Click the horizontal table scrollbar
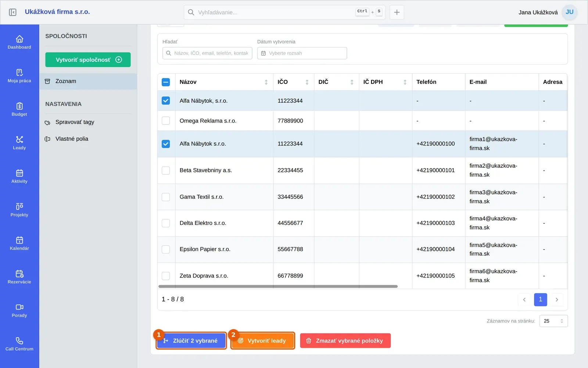Screen dimensions: 588x368 coord(278,286)
